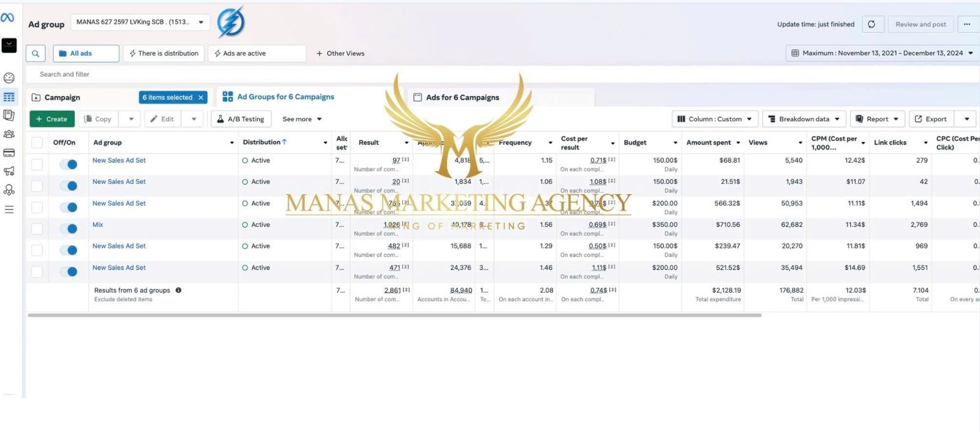Viewport: 980px width, 432px height.
Task: Switch to the Campaign tab
Action: tap(62, 97)
